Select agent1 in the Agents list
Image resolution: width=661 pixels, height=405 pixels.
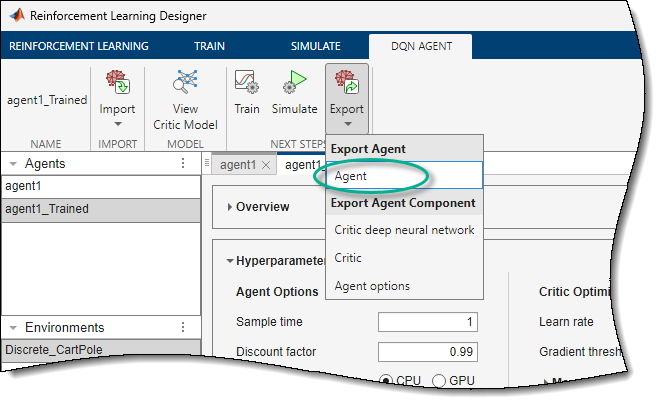click(x=101, y=186)
